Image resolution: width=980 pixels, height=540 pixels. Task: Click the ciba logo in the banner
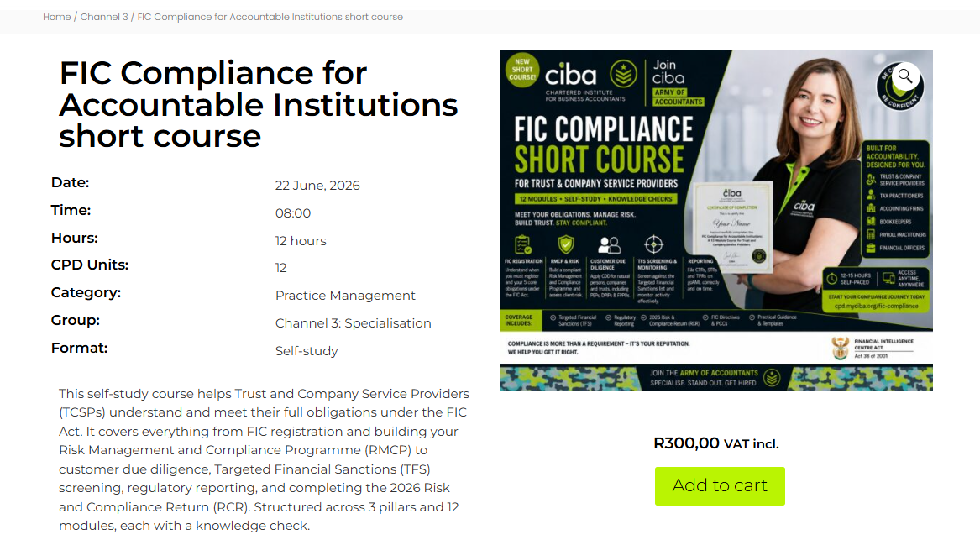click(x=571, y=76)
